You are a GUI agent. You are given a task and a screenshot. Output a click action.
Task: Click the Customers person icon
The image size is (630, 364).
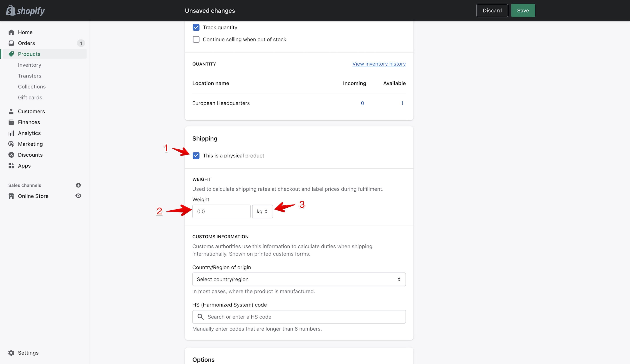pyautogui.click(x=11, y=111)
